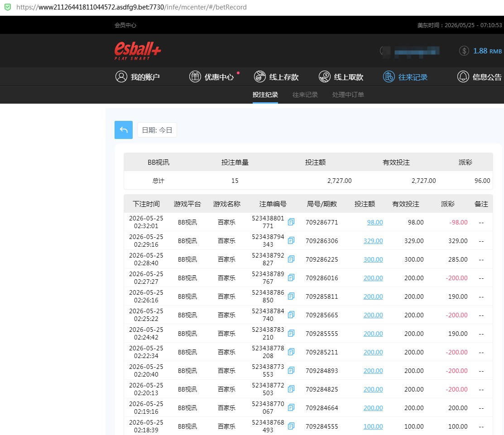Open 线上存款 deposit icon

click(260, 77)
